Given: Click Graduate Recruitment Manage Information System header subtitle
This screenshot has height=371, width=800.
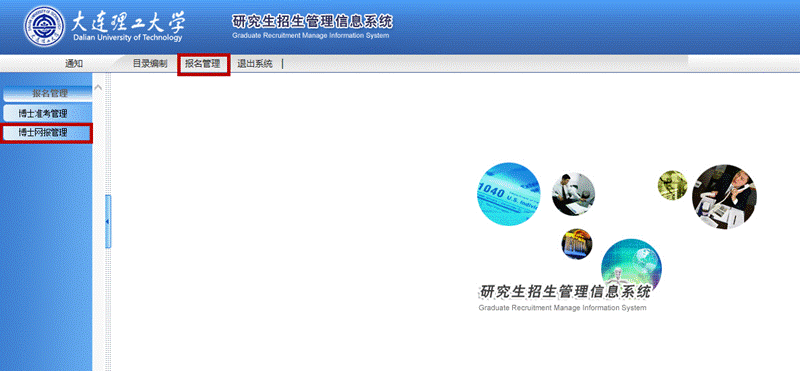Looking at the screenshot, I should coord(310,36).
